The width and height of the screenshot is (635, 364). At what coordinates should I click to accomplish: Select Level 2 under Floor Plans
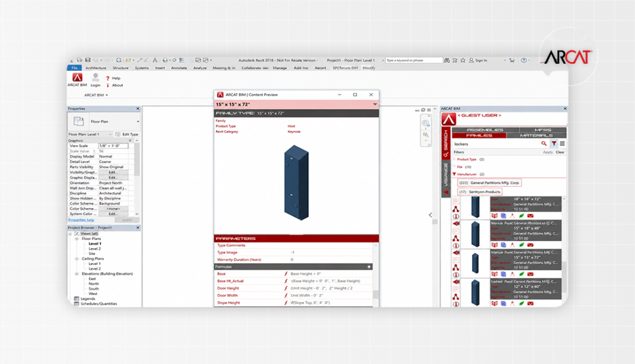tap(95, 249)
